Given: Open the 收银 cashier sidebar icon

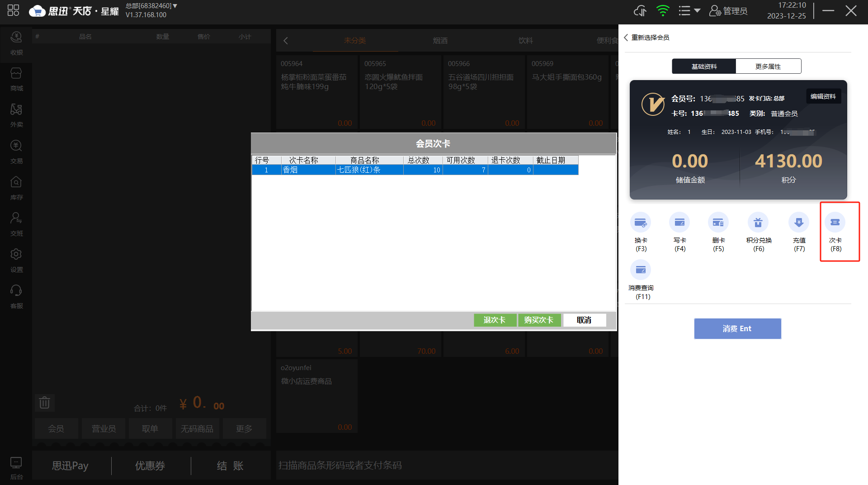Looking at the screenshot, I should pyautogui.click(x=16, y=43).
